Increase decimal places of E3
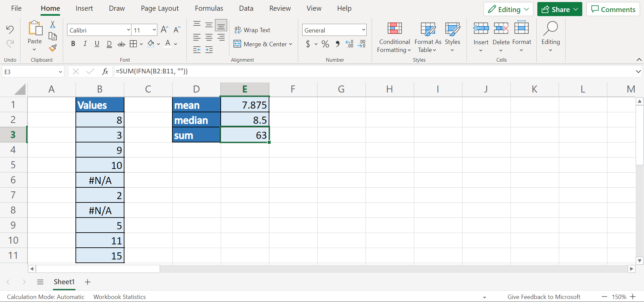Viewport: 644px width, 302px height. (350, 44)
